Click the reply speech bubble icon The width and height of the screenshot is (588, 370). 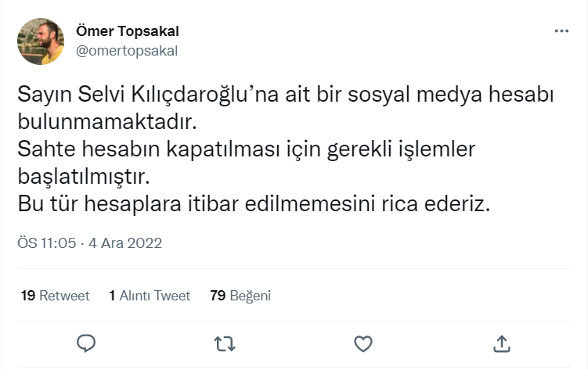(86, 343)
